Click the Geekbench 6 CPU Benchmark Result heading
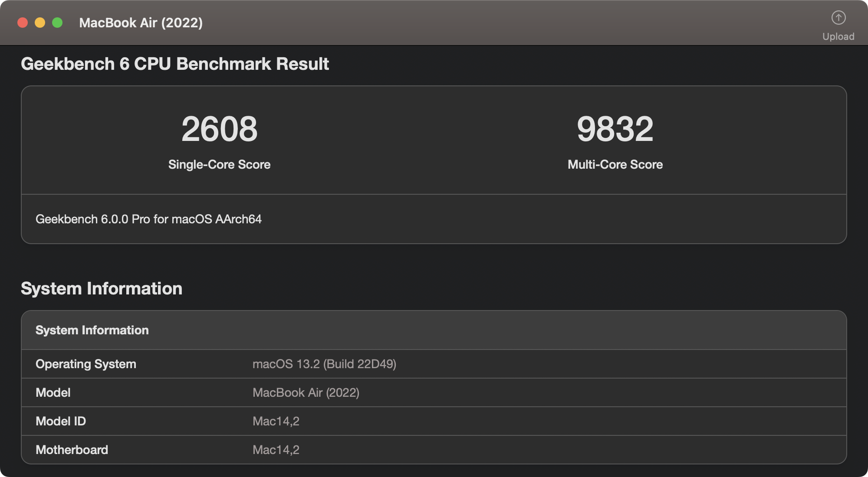The image size is (868, 477). pos(175,64)
